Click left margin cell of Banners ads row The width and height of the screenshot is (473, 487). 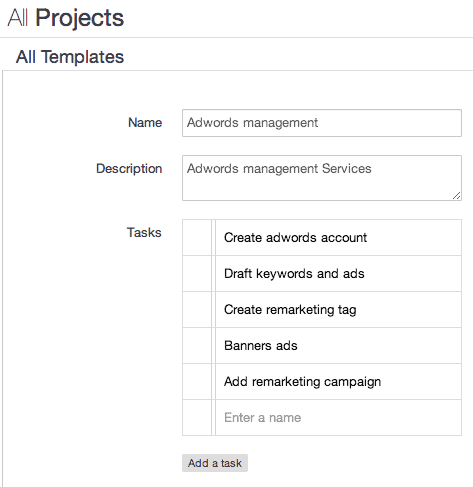tap(197, 345)
